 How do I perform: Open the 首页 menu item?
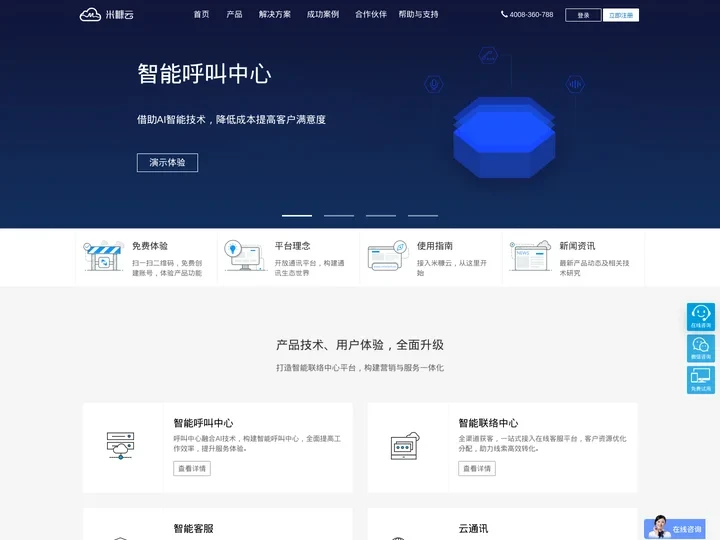(x=201, y=14)
